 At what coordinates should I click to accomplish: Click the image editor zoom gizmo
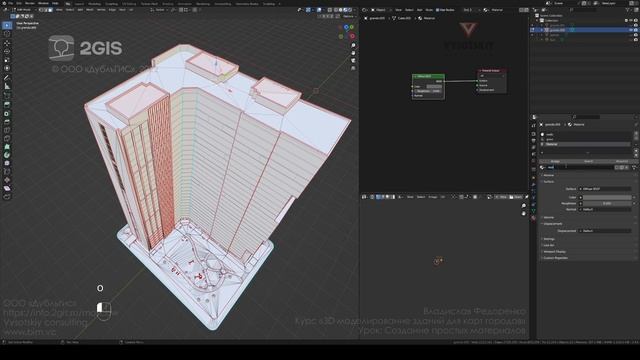(x=524, y=206)
